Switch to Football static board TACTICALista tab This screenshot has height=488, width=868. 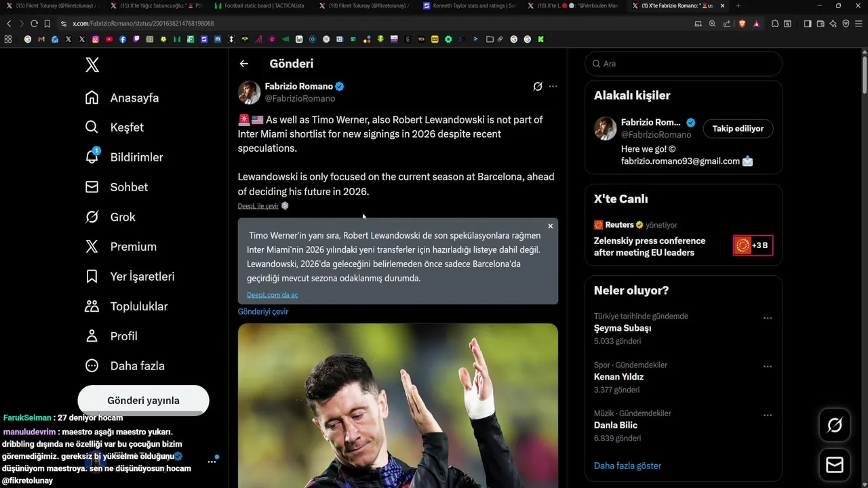(260, 5)
